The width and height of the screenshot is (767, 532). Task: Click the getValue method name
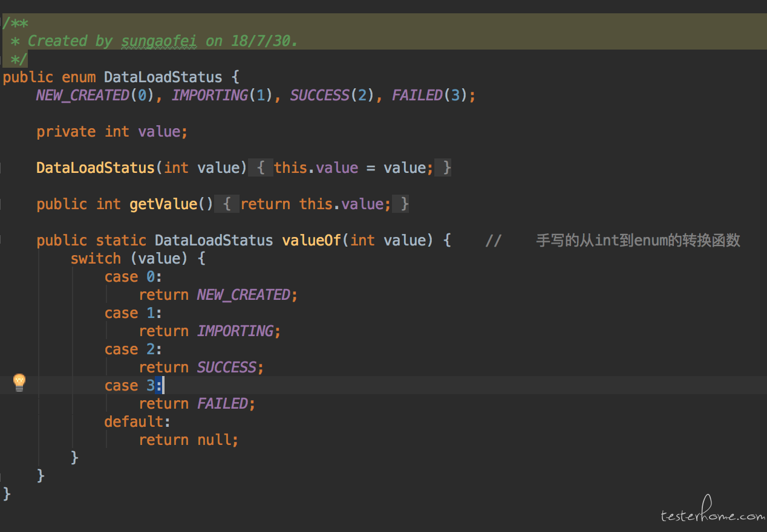tap(163, 204)
